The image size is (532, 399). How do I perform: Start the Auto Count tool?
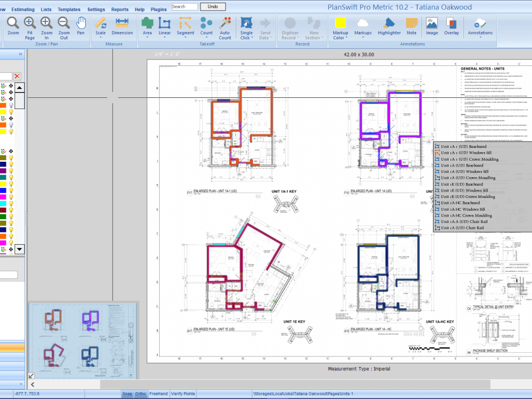[225, 28]
